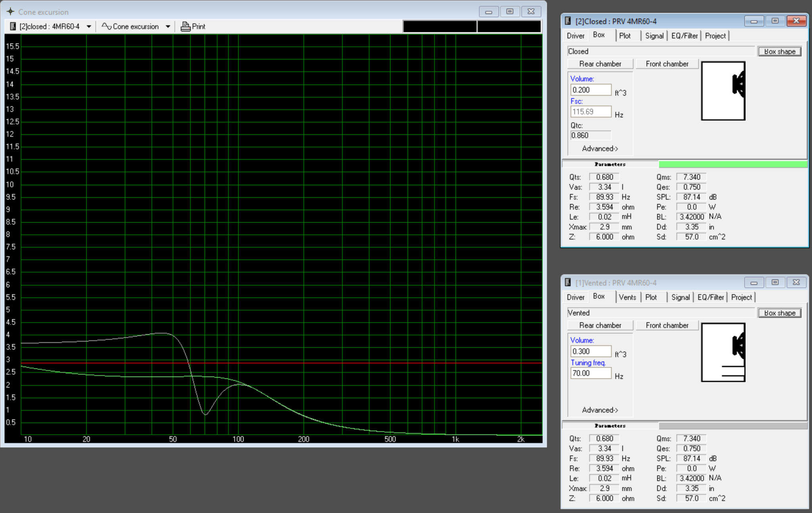Click the black readout box next to Print

(x=440, y=27)
